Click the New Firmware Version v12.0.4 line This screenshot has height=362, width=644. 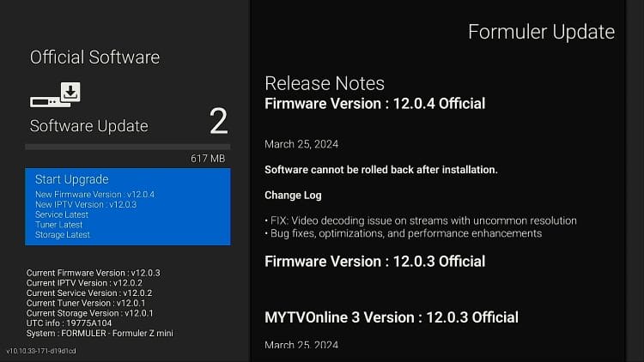tap(94, 195)
